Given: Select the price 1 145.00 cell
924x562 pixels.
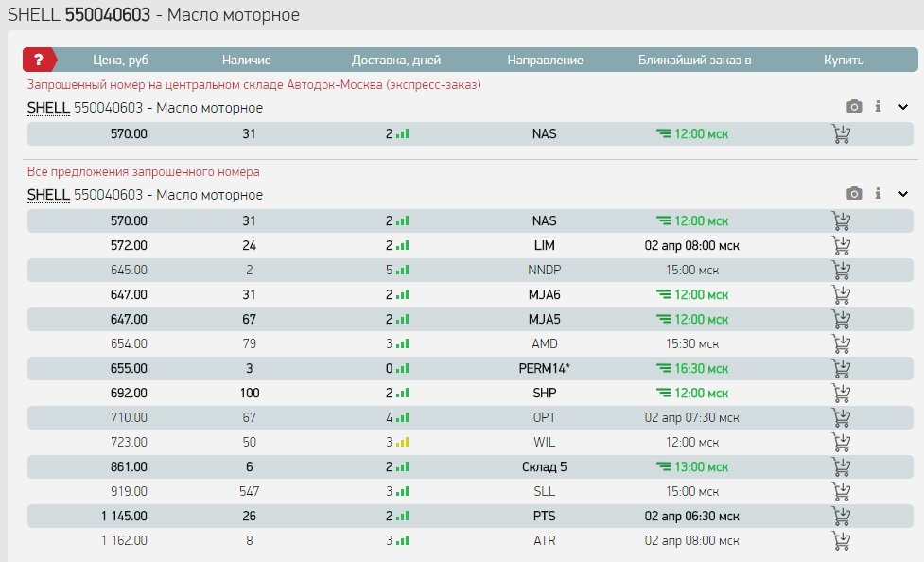Looking at the screenshot, I should coord(124,516).
